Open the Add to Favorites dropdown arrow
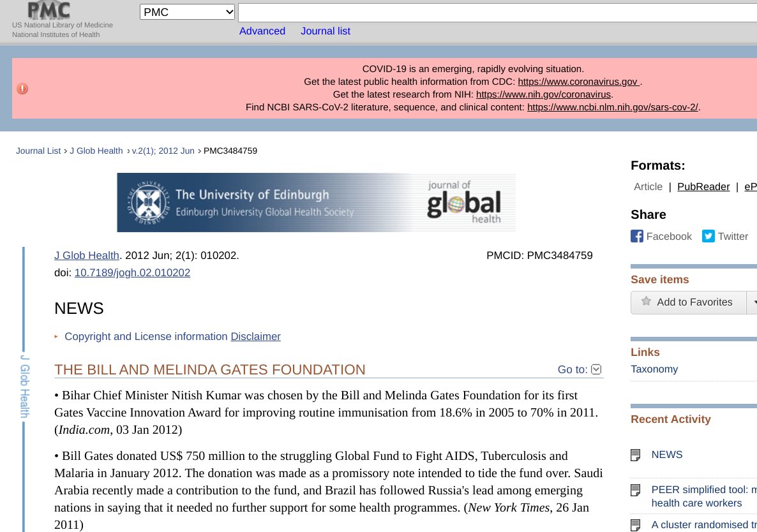757x532 pixels. pos(753,302)
